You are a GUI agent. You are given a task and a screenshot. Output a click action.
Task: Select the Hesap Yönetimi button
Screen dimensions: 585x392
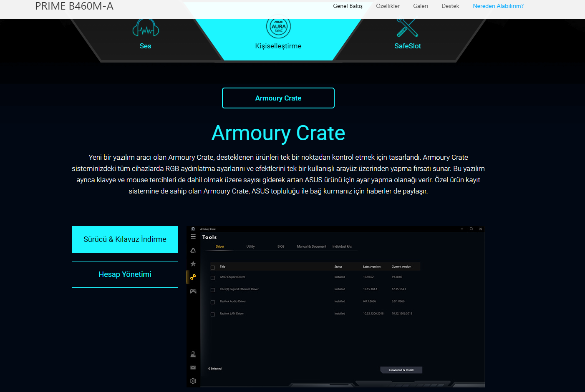125,274
